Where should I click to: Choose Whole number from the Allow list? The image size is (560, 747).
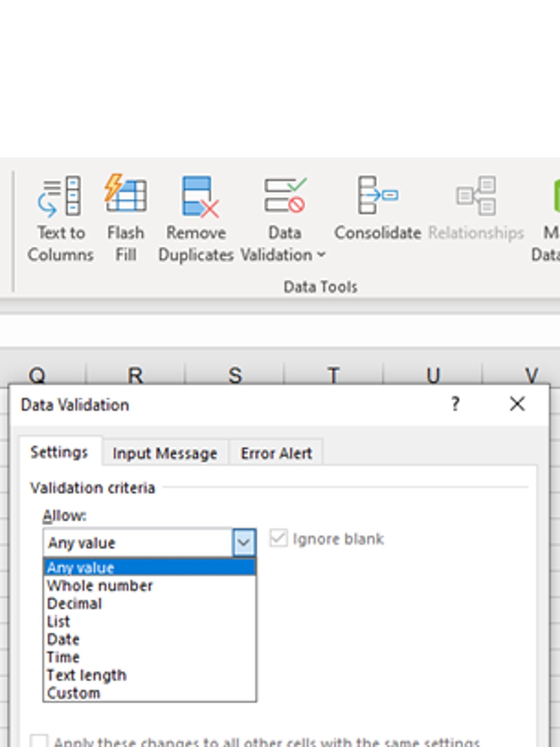pos(100,586)
